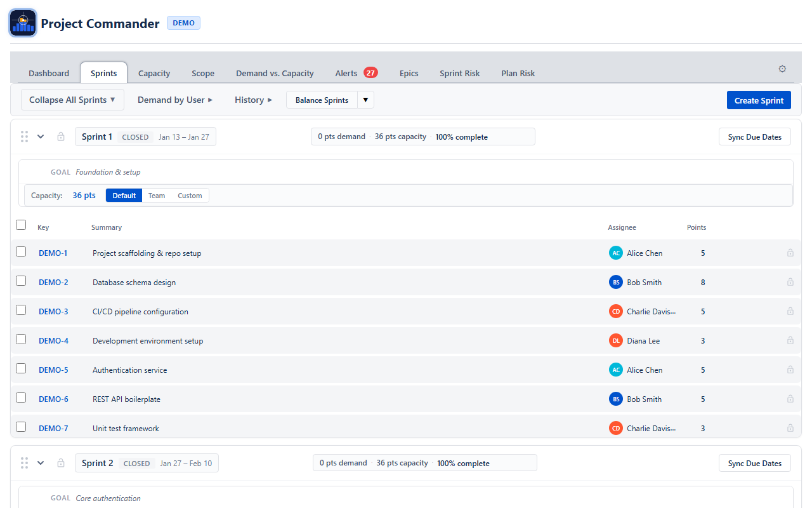
Task: Check the select-all checkbox in the table header
Action: click(x=21, y=225)
